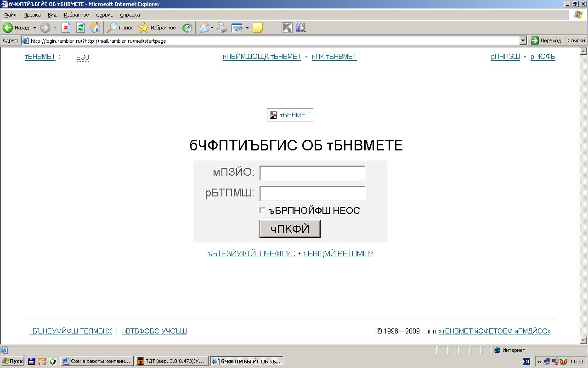This screenshot has width=588, height=368.
Task: Expand the Edit icon dropdown arrow
Action: [x=247, y=28]
